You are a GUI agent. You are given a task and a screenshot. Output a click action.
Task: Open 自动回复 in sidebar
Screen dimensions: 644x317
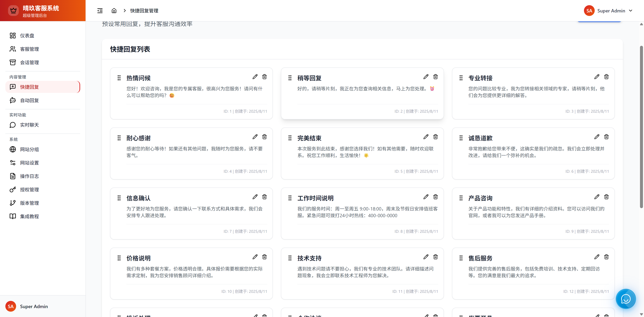(29, 100)
